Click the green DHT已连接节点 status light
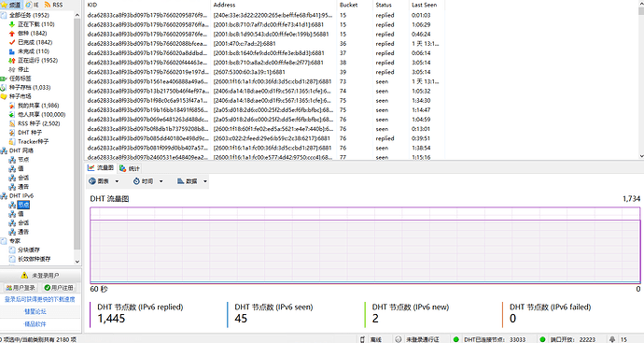The width and height of the screenshot is (644, 343). pos(455,339)
